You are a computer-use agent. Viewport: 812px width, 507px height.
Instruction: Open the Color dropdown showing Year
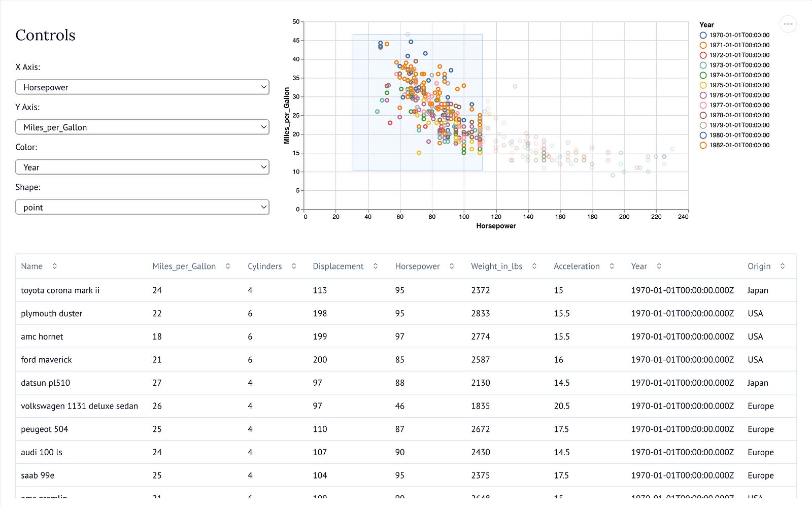[x=142, y=167]
